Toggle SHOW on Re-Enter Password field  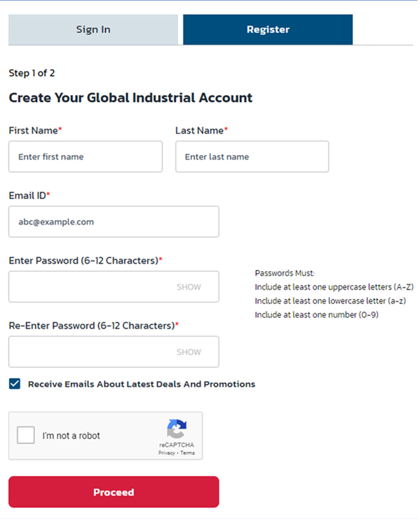tap(188, 352)
